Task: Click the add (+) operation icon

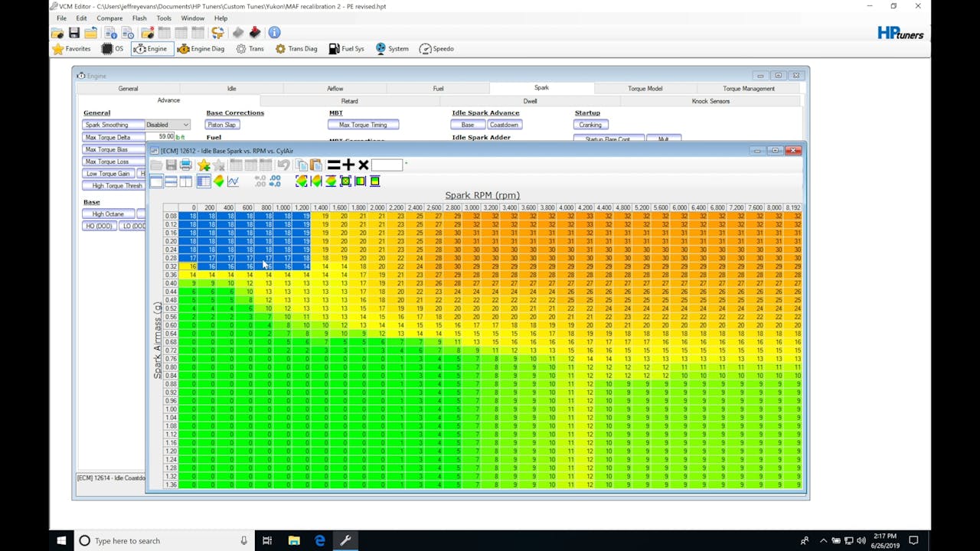Action: [x=348, y=165]
